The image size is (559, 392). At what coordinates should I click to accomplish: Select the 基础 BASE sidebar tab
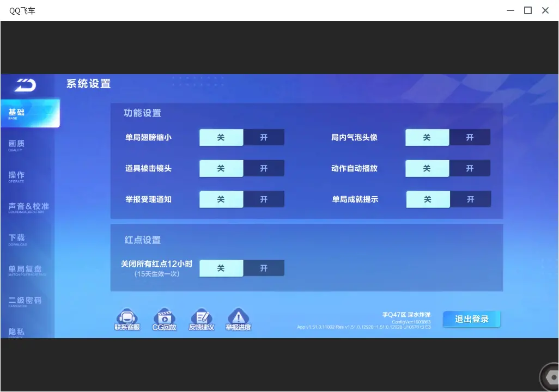[x=30, y=113]
